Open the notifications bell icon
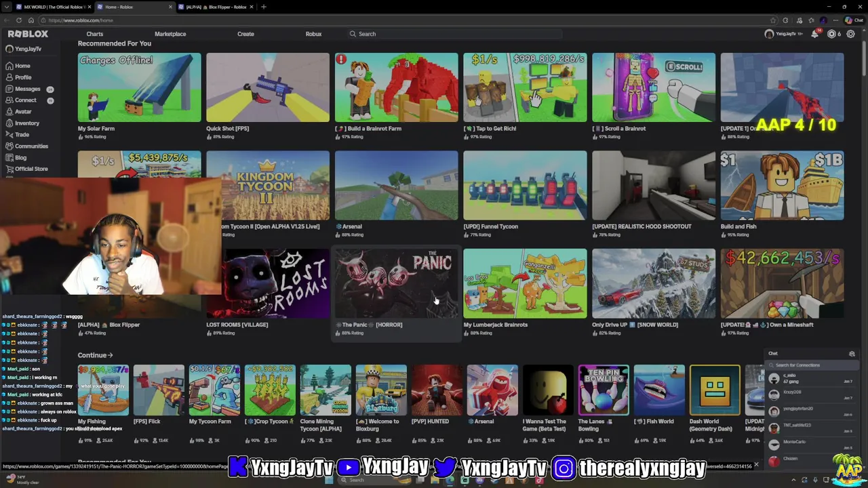 pos(815,34)
